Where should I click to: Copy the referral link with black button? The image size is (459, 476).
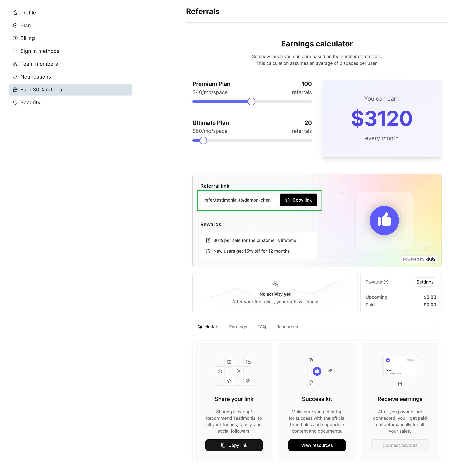click(x=298, y=200)
